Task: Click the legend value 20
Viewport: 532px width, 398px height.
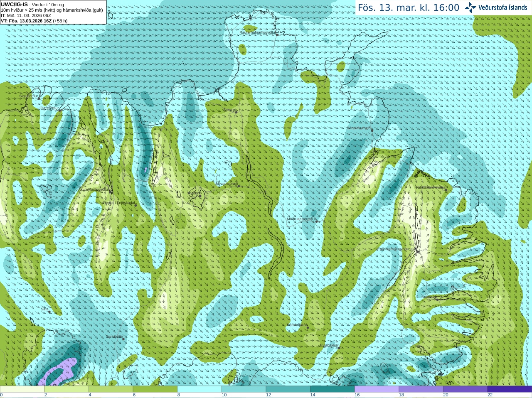Action: pos(446,395)
